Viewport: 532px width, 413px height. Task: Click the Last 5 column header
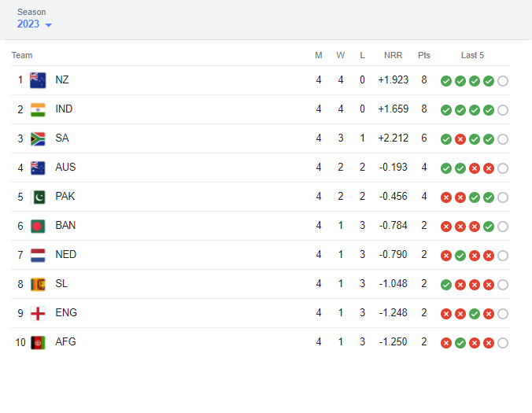pyautogui.click(x=472, y=55)
